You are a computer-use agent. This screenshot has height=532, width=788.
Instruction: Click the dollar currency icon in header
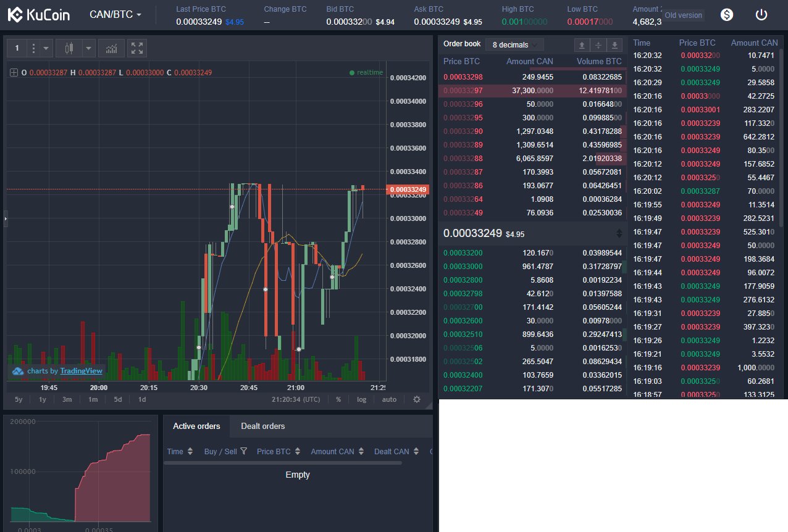(x=727, y=15)
